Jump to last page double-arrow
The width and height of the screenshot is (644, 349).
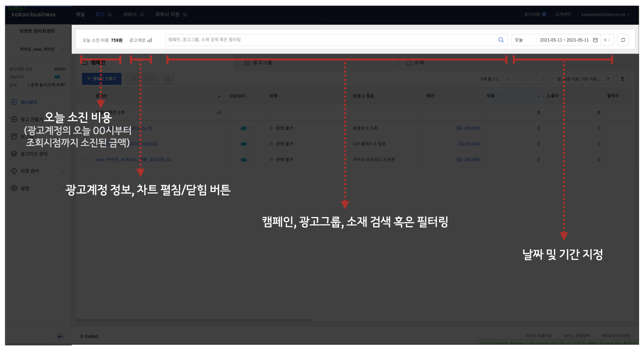click(x=542, y=79)
